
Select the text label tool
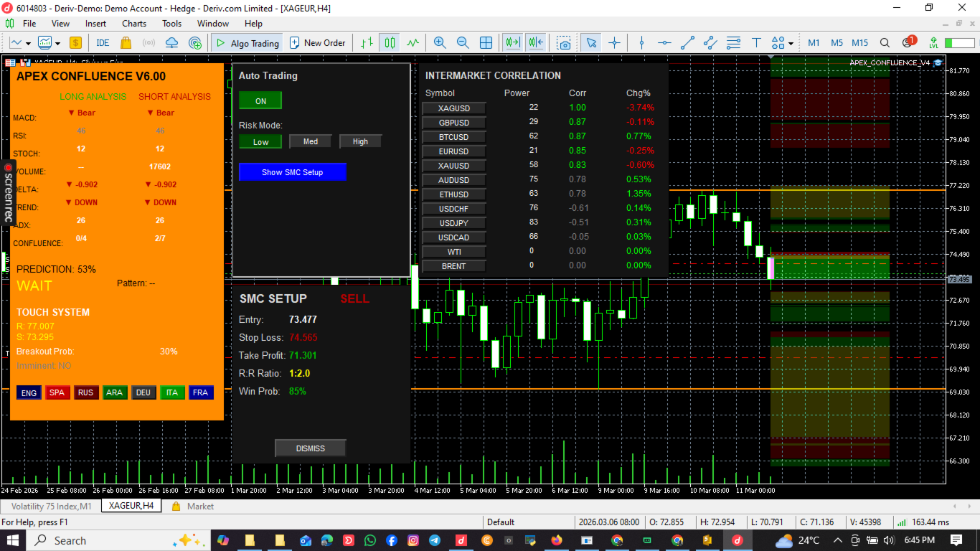click(756, 43)
